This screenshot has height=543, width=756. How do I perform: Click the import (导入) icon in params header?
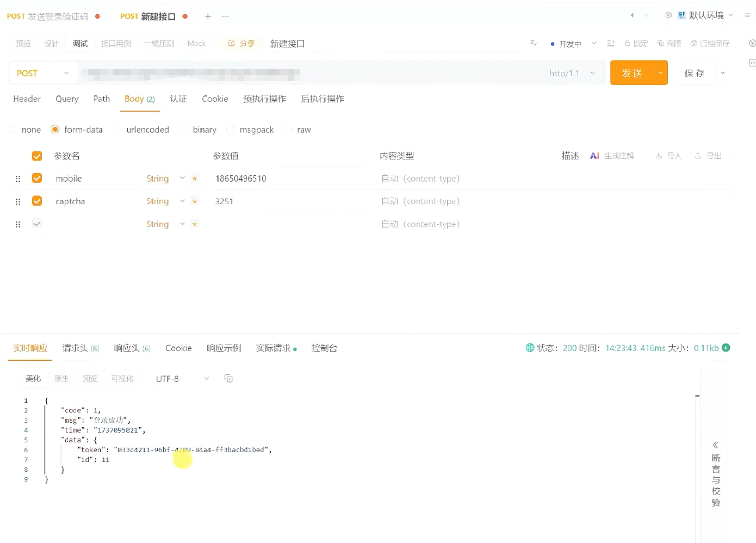click(x=658, y=156)
